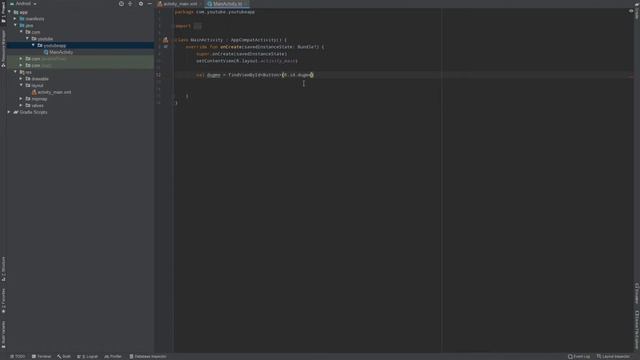Open the Structure side tab
The height and width of the screenshot is (360, 640).
[x=3, y=268]
